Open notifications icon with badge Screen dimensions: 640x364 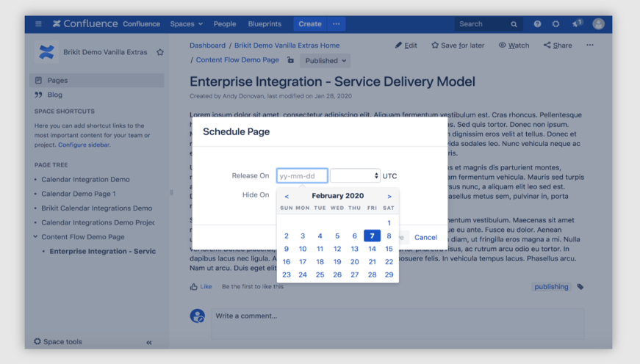(577, 23)
